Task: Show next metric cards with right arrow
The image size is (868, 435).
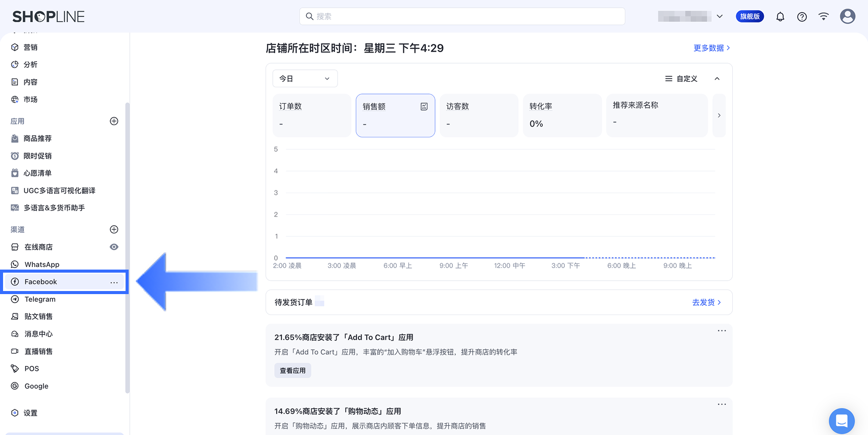Action: pos(719,115)
